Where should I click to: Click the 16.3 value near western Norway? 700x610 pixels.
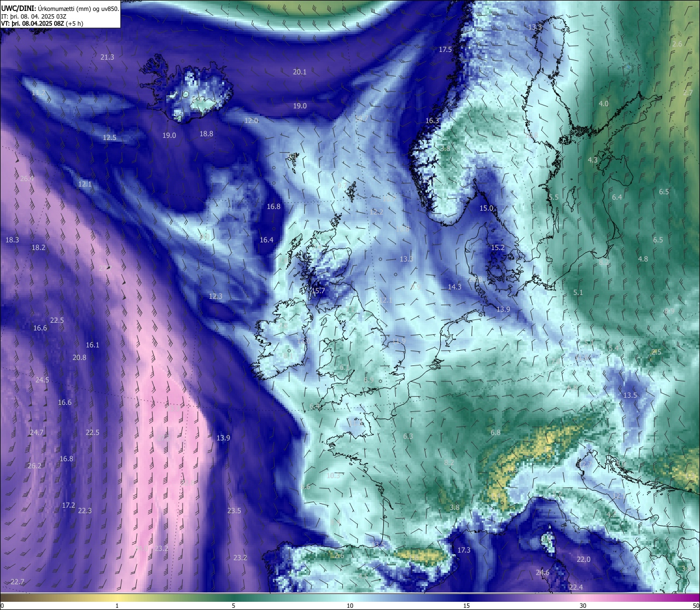(432, 121)
